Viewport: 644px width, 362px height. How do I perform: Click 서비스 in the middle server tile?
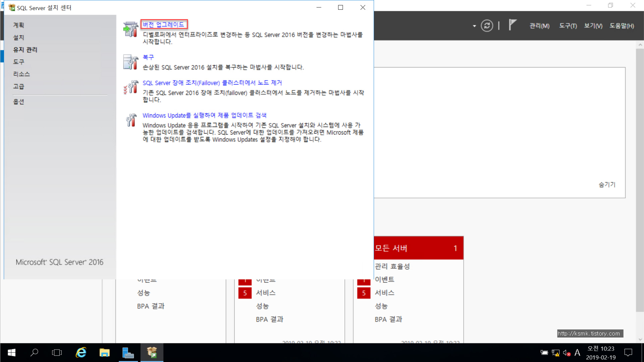[x=266, y=293]
